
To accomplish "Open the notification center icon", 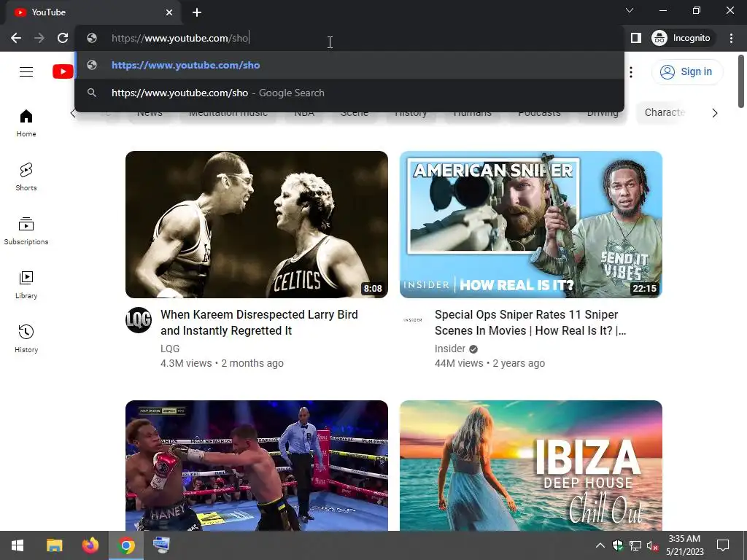I will pos(723,545).
